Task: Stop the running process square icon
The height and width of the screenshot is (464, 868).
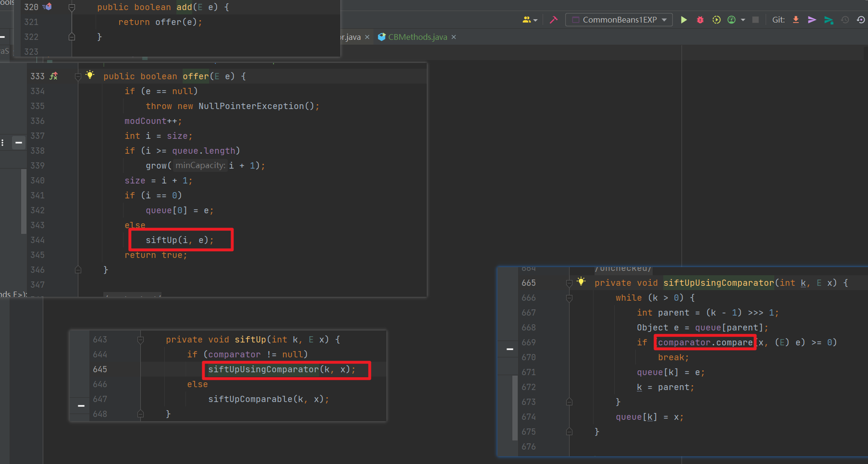Action: tap(756, 20)
